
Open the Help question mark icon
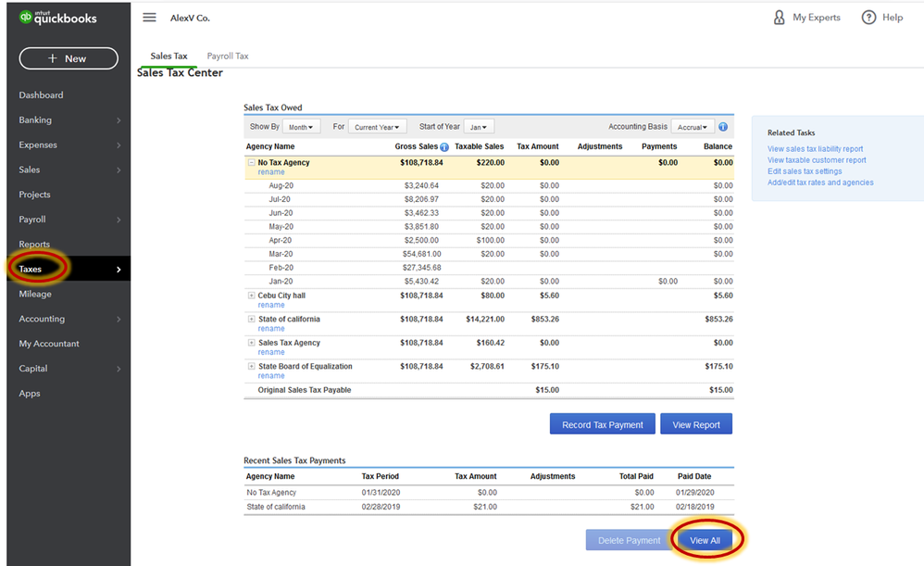pyautogui.click(x=868, y=18)
